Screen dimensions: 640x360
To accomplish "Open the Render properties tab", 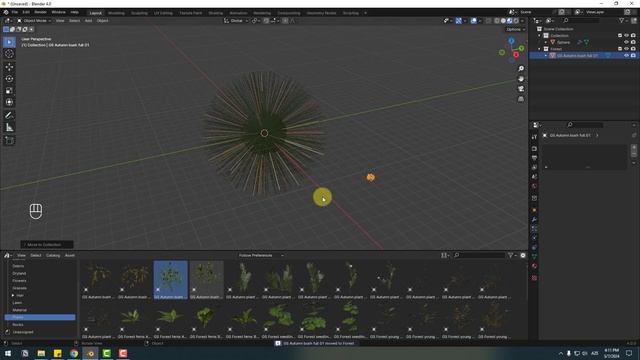I will click(534, 149).
